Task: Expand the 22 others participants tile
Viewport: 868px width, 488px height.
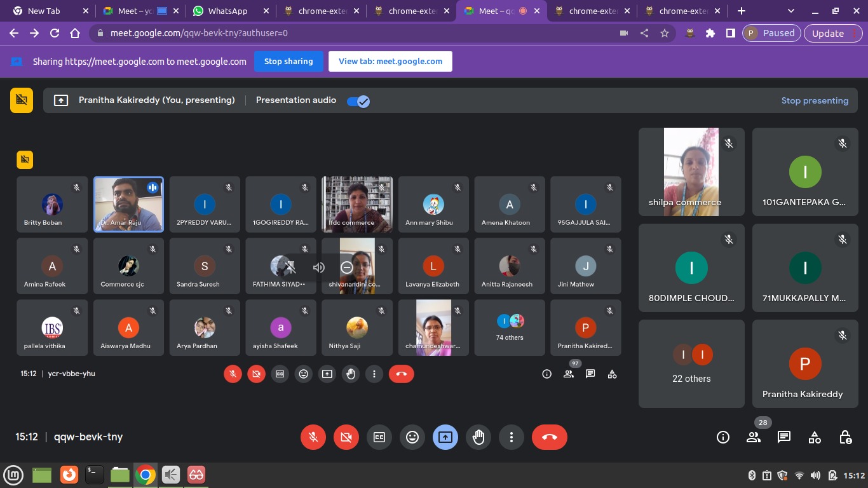Action: [x=691, y=363]
